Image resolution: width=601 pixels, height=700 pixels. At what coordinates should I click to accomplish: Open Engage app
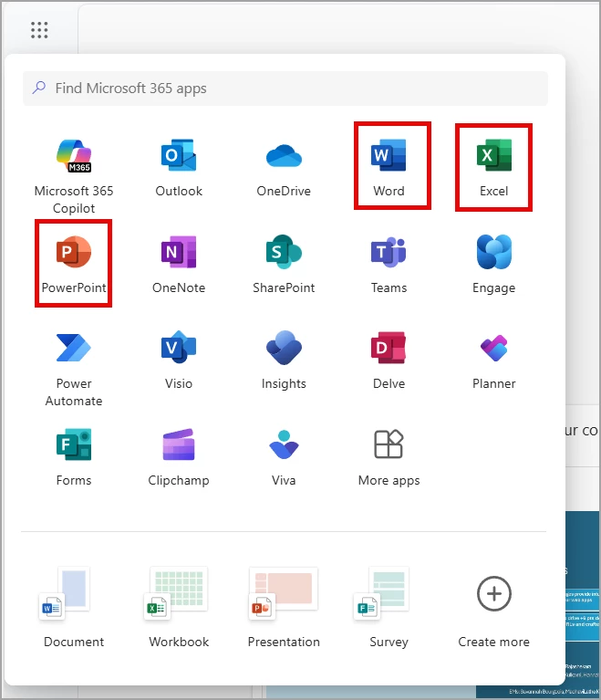click(x=494, y=265)
